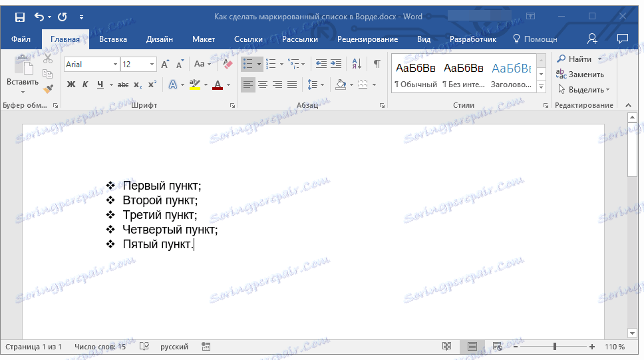The height and width of the screenshot is (360, 644).
Task: Toggle italic К formatting
Action: 85,85
